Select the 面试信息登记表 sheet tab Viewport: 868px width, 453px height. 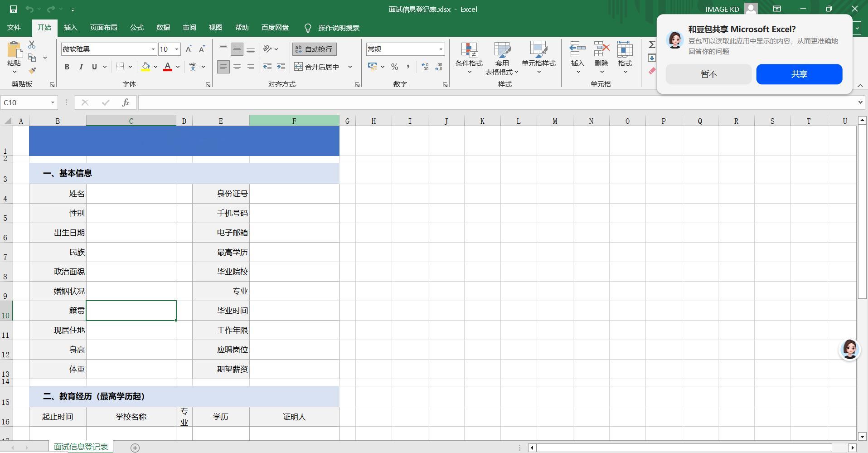tap(81, 447)
